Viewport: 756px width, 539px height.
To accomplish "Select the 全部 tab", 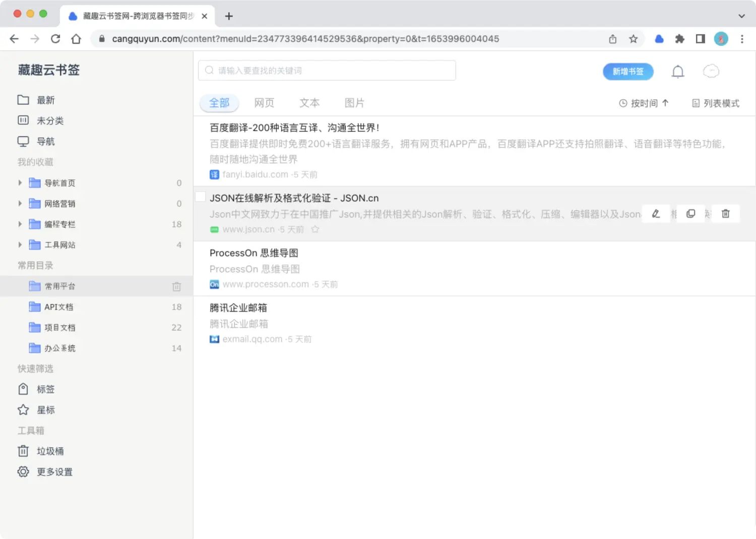I will 219,103.
